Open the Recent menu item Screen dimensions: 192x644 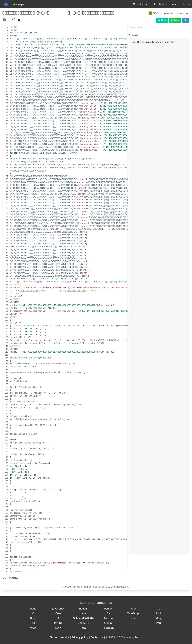163,4
